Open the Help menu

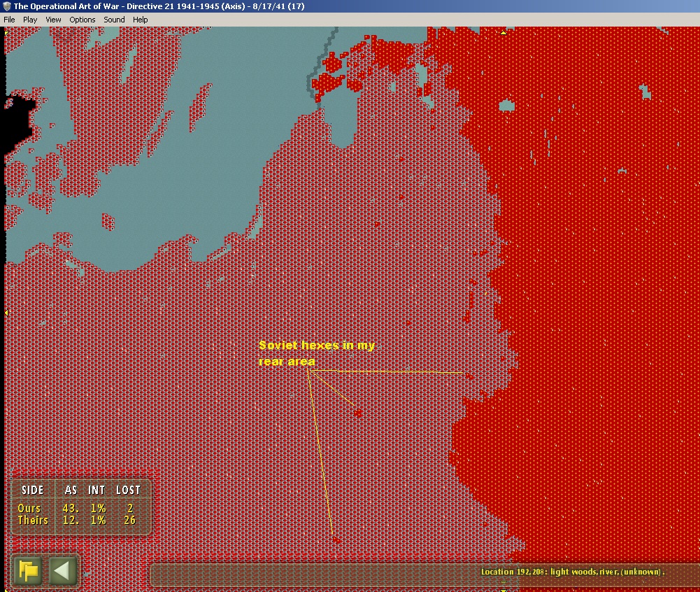pyautogui.click(x=140, y=20)
